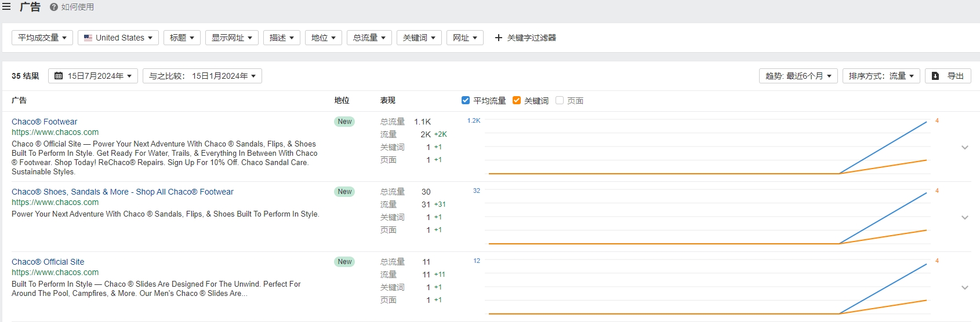Open the 15日7月2024年 date dropdown
This screenshot has width=980, height=322.
tap(93, 76)
